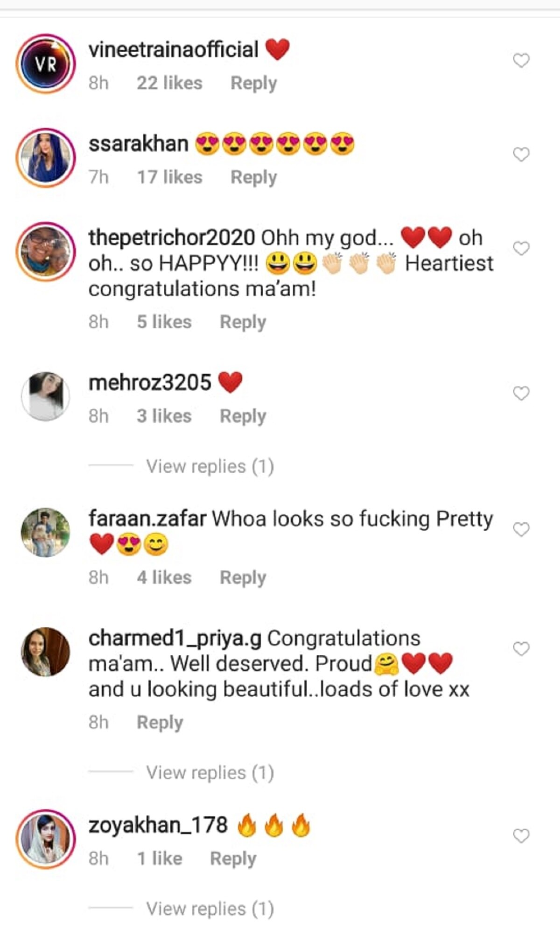
Task: Open thepetrichor2020 username link
Action: click(171, 238)
